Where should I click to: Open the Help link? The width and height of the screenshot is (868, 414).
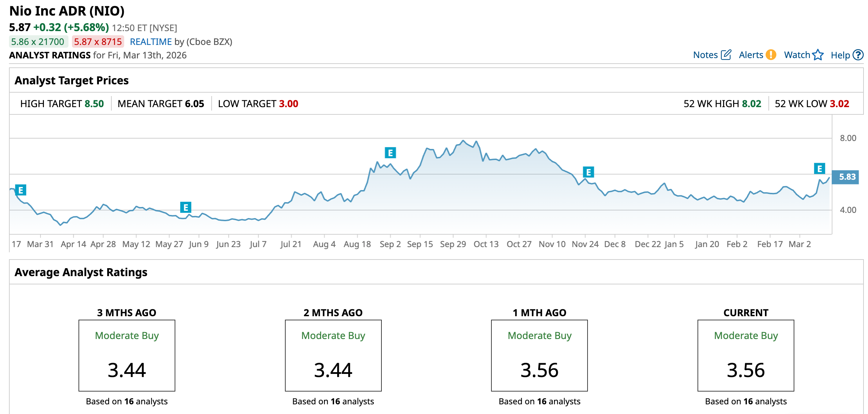(x=840, y=55)
